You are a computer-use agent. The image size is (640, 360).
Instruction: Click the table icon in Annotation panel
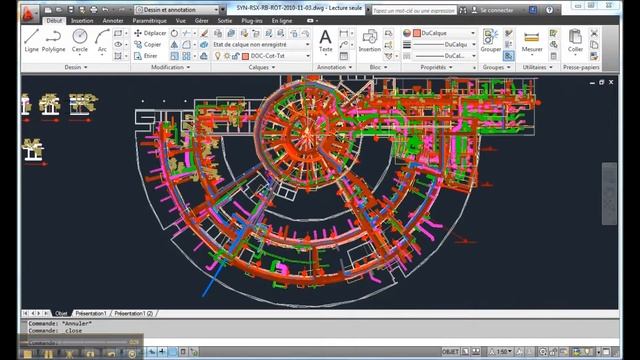pos(344,56)
